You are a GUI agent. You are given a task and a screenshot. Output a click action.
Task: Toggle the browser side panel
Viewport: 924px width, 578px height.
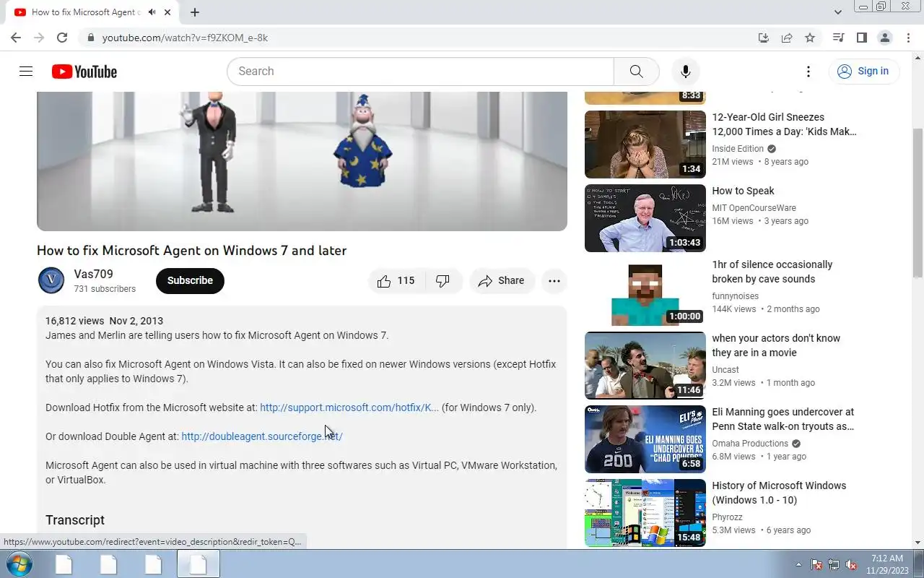(x=861, y=38)
